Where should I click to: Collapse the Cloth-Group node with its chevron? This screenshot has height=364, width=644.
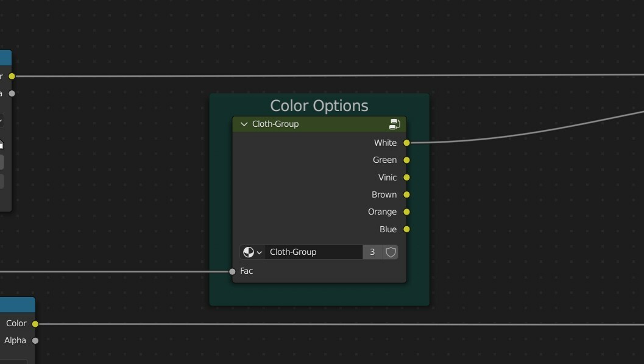(244, 124)
